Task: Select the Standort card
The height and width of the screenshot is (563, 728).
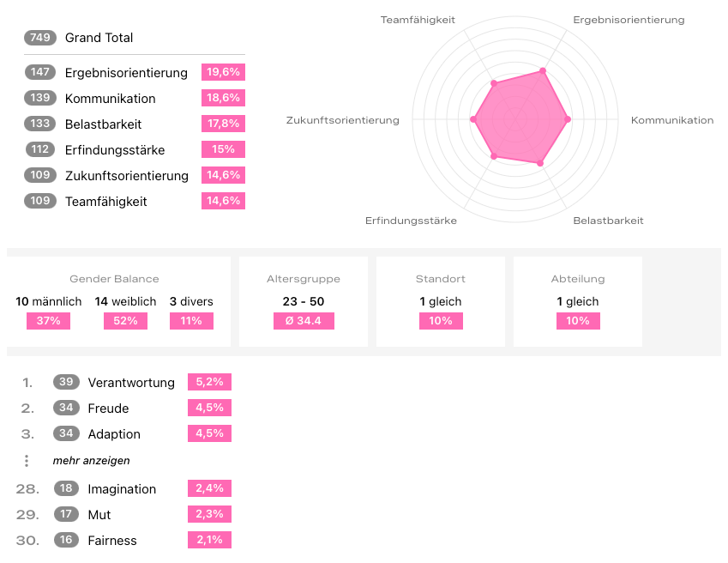Action: tap(441, 301)
